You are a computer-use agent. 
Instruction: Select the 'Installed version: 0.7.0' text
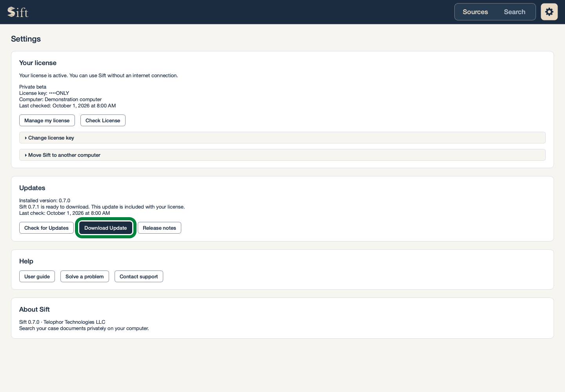click(45, 200)
